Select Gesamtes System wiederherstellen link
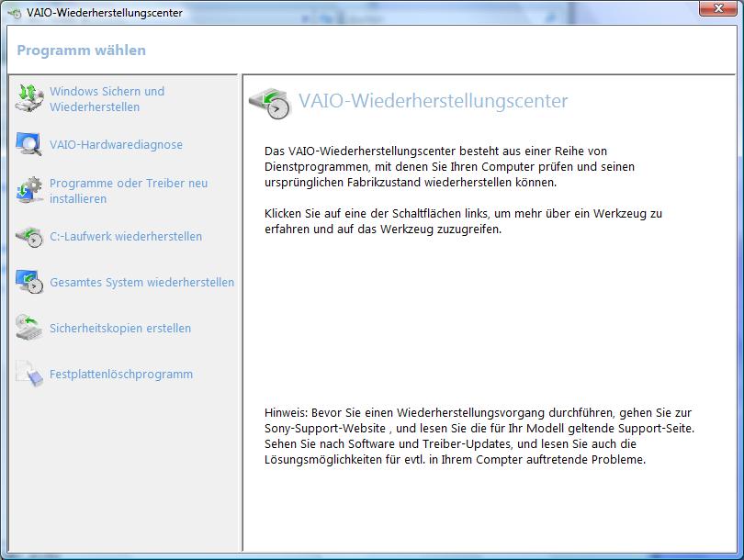This screenshot has width=744, height=560. [141, 282]
